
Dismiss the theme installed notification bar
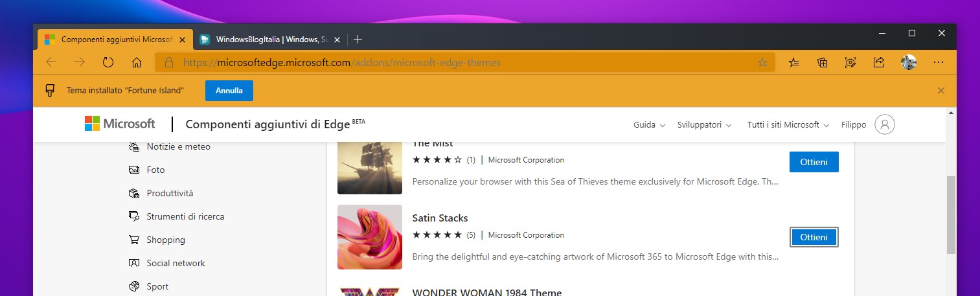click(941, 91)
